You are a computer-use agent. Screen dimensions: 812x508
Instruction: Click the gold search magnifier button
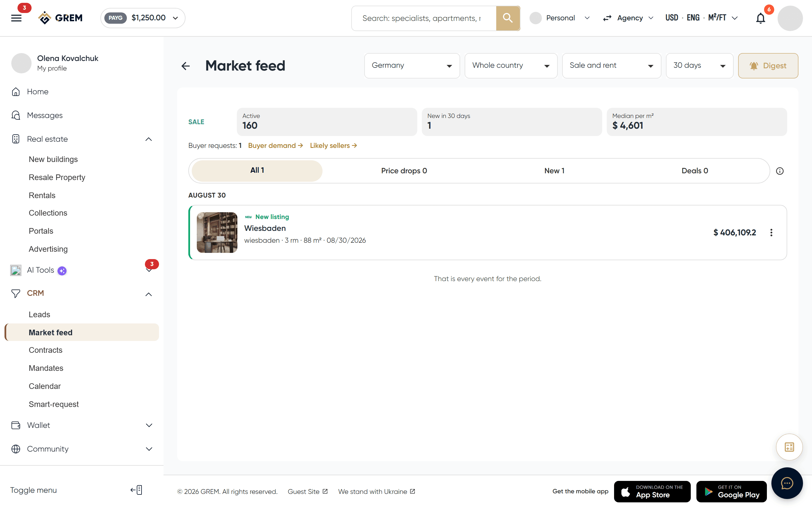(x=508, y=18)
